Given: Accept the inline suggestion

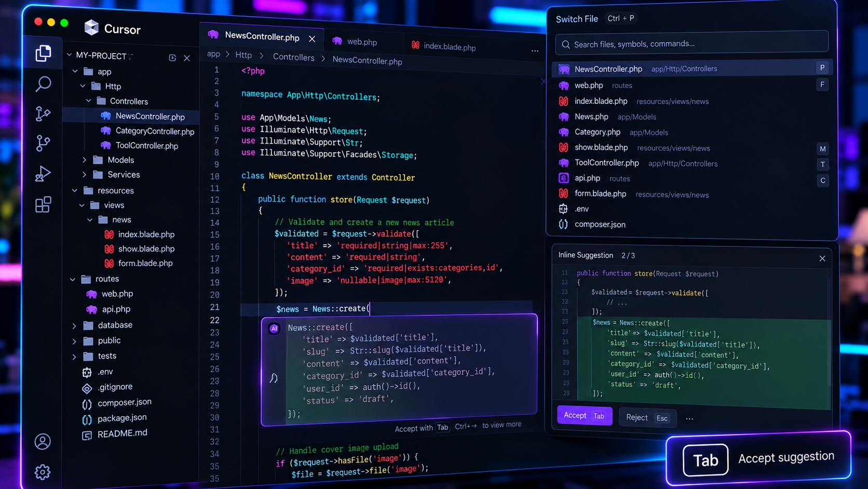Looking at the screenshot, I should coord(585,416).
